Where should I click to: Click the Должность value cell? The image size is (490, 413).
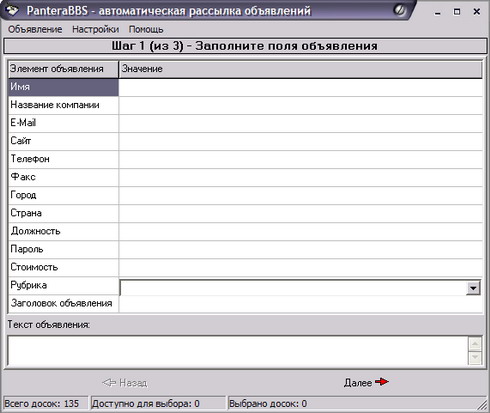coord(301,231)
